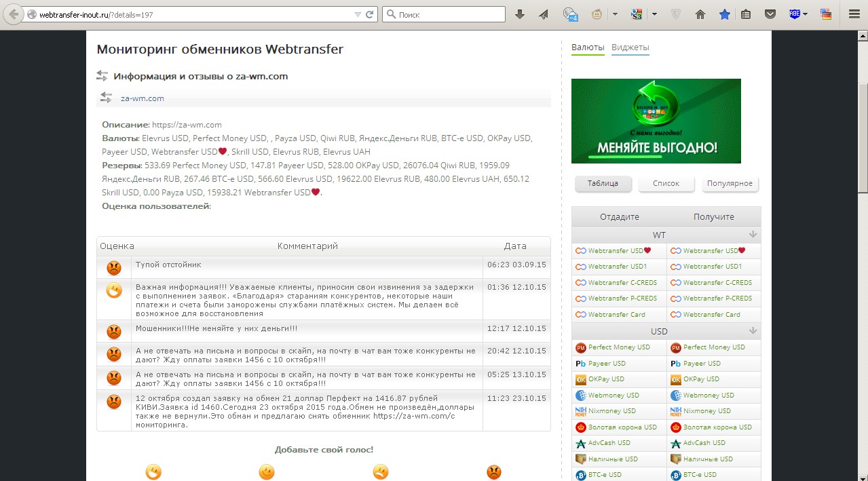Open dropdown arrow next to monkey icon
The height and width of the screenshot is (481, 868).
coord(615,14)
